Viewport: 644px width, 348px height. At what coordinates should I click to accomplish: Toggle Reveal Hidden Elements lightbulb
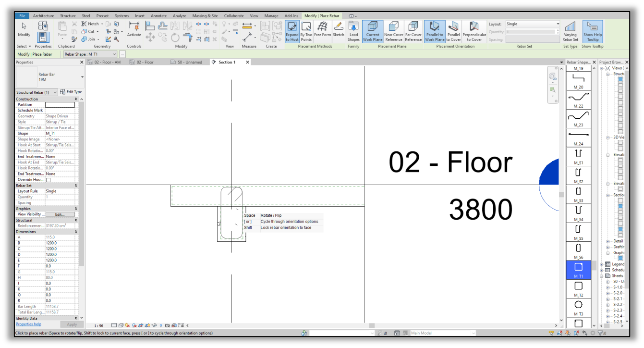pyautogui.click(x=160, y=325)
